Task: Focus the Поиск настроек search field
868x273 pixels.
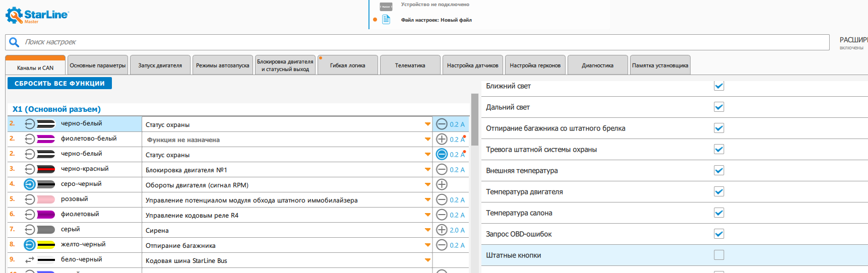Action: (417, 42)
